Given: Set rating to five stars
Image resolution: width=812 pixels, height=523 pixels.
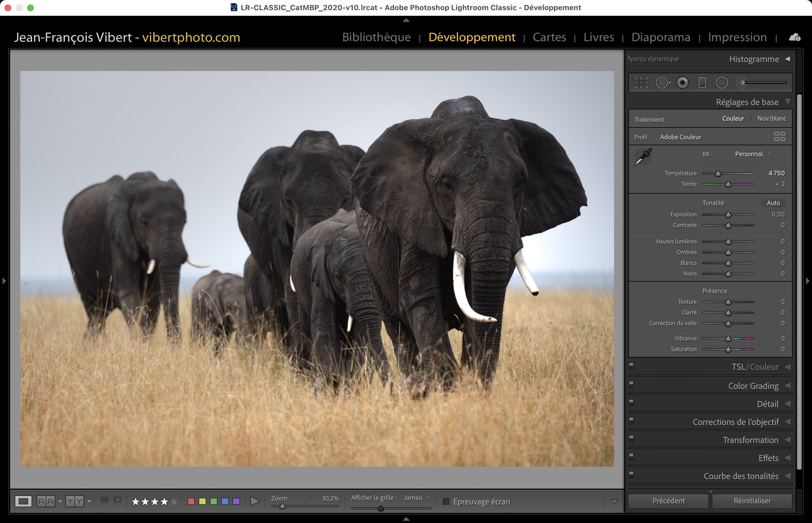Looking at the screenshot, I should tap(174, 501).
